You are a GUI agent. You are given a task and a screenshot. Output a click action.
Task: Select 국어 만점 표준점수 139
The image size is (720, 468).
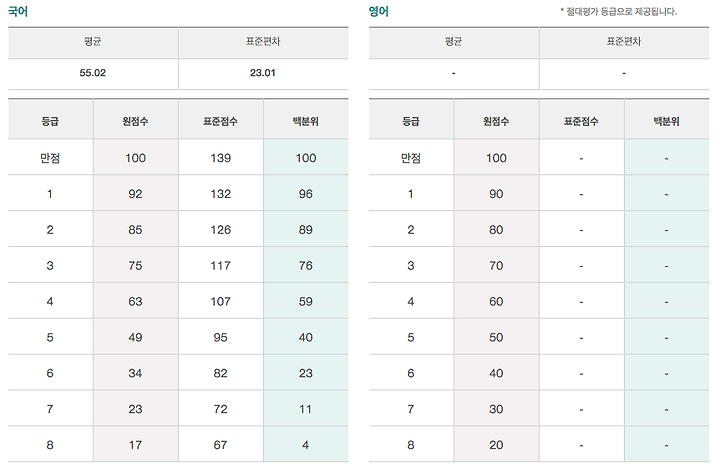[x=220, y=158]
